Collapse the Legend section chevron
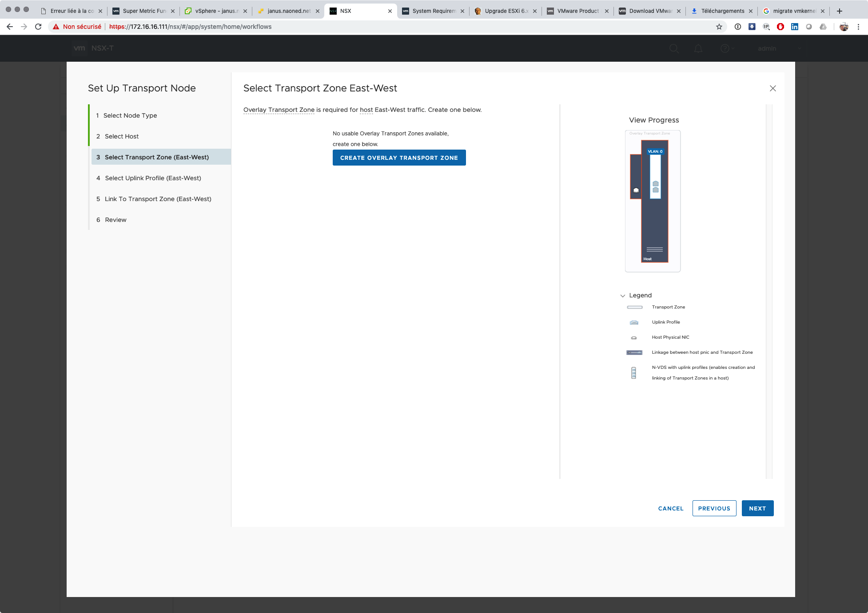 tap(623, 296)
